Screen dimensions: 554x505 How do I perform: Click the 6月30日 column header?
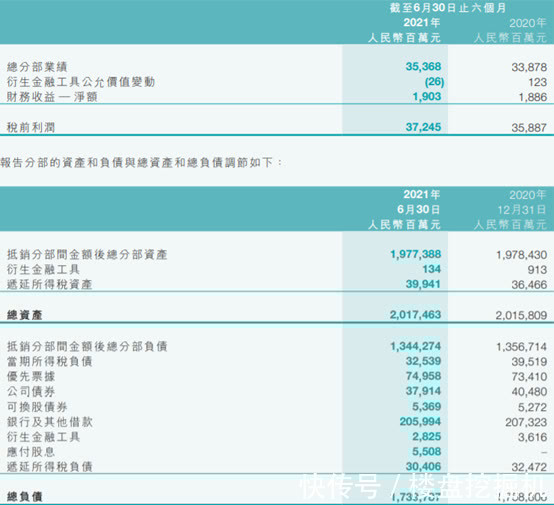point(419,210)
